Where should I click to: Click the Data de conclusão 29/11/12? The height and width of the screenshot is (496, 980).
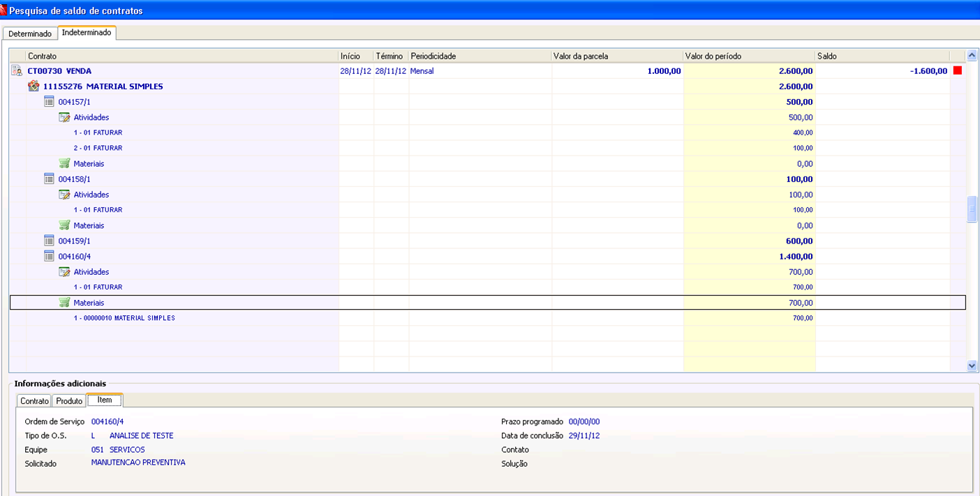coord(584,435)
